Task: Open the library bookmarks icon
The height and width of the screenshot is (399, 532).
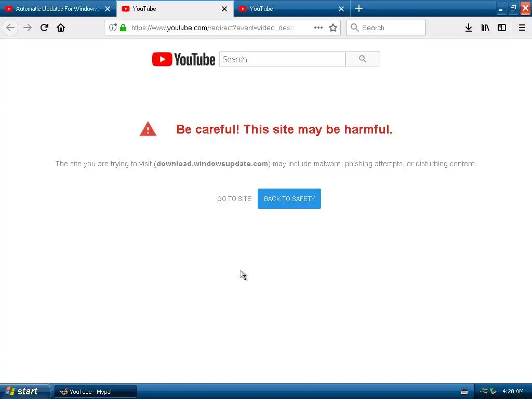Action: [485, 28]
